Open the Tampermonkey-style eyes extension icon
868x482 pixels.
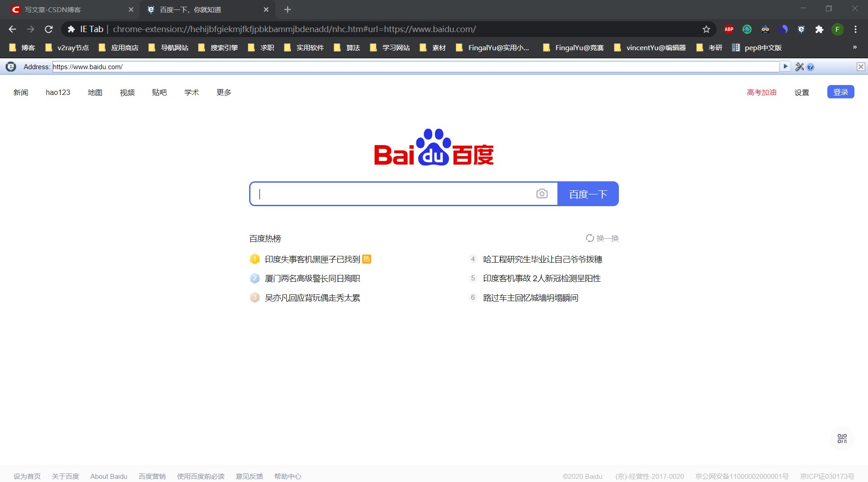tap(765, 29)
